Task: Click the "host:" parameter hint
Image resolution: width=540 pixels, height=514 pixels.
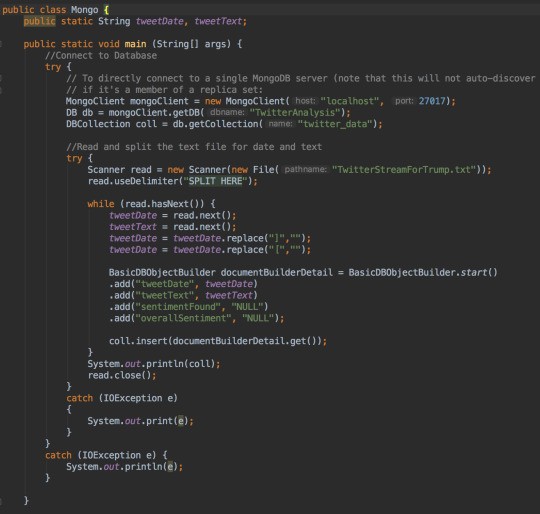Action: (x=305, y=101)
